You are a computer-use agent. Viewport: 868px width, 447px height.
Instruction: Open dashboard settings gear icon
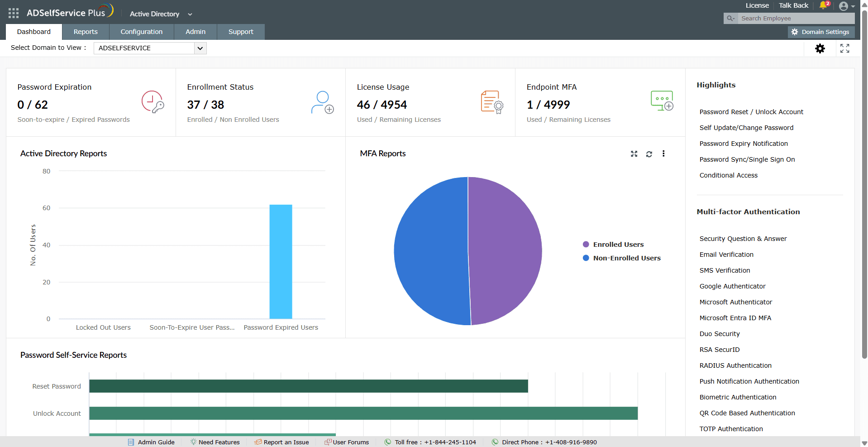tap(820, 48)
